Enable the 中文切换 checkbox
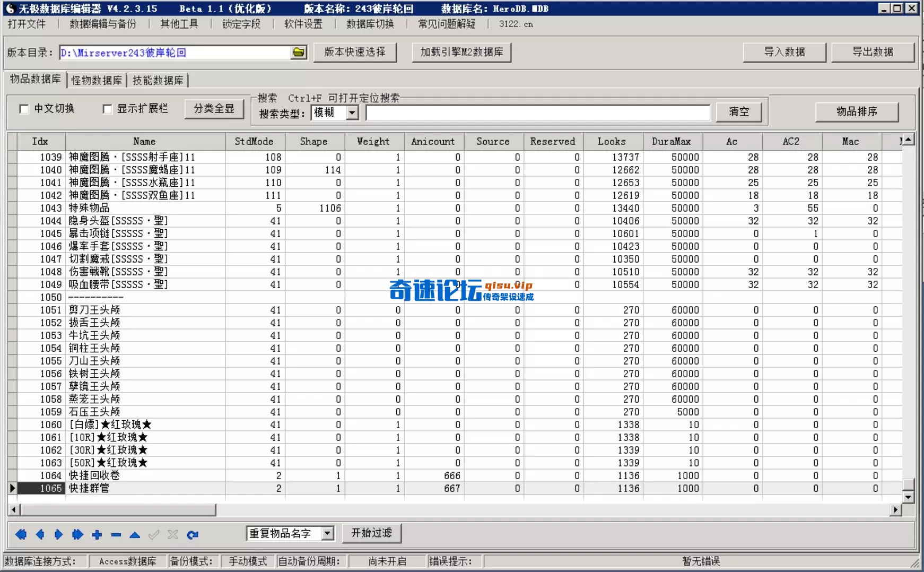This screenshot has height=572, width=924. pyautogui.click(x=24, y=109)
